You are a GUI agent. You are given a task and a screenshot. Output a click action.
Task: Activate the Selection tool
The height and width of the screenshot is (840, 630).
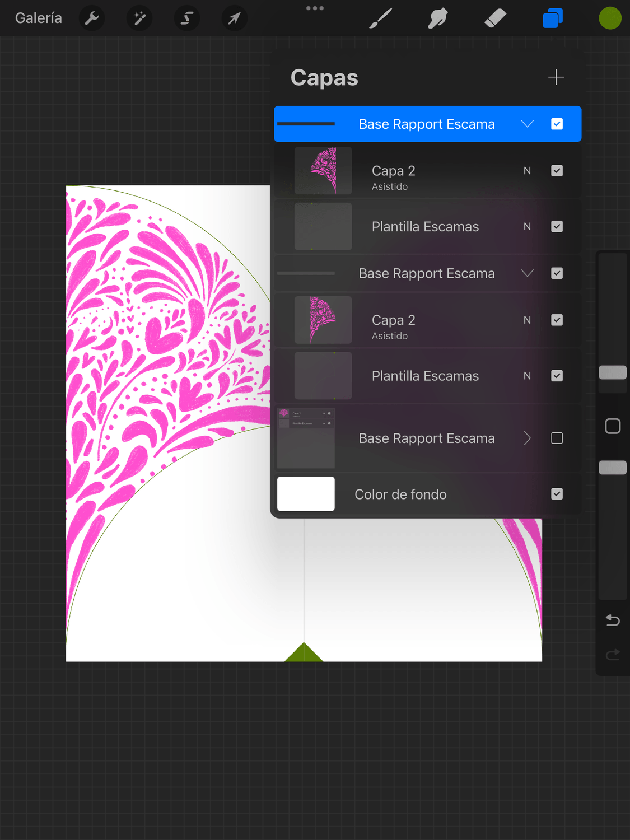click(186, 18)
